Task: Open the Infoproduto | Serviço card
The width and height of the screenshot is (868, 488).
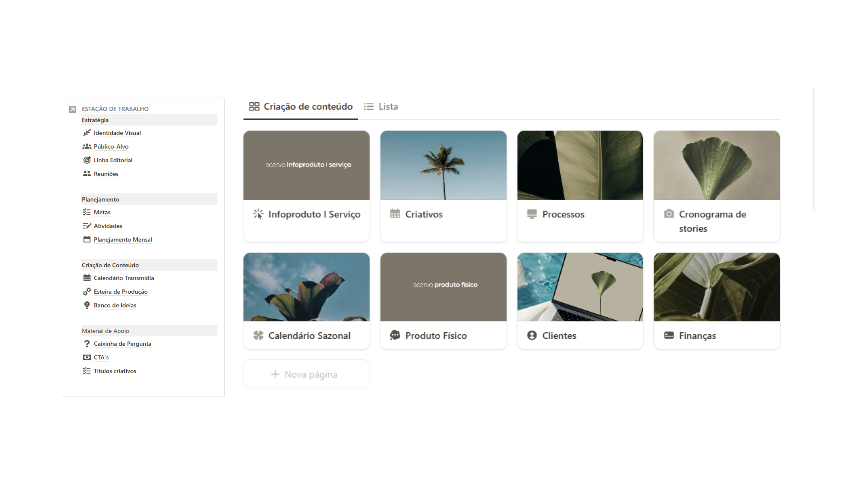Action: pos(314,214)
